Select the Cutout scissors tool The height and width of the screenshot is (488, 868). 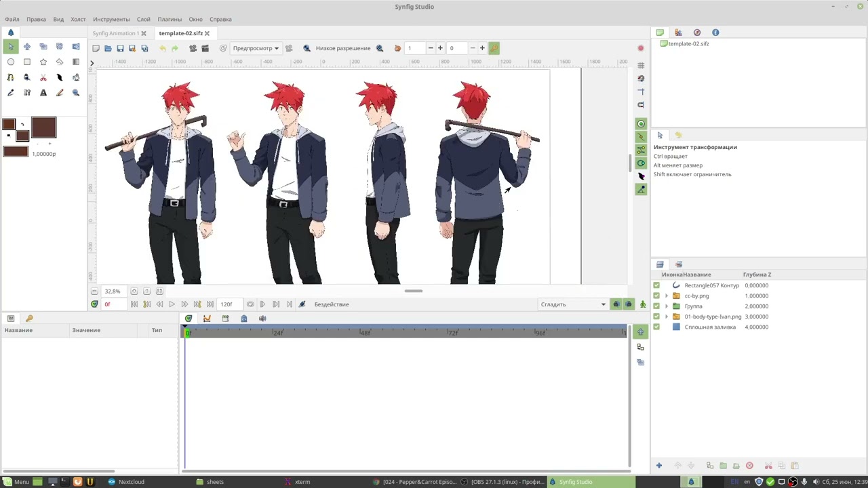(x=43, y=77)
